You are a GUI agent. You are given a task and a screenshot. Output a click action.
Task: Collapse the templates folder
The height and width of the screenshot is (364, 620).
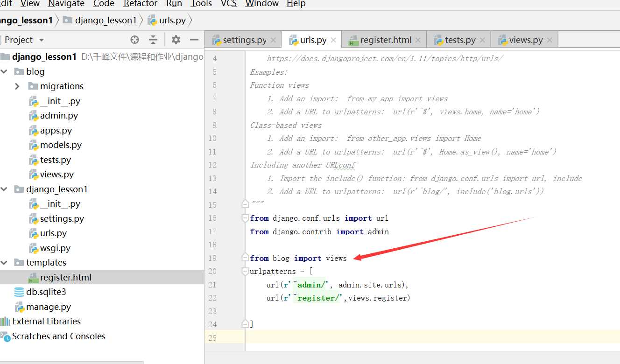4,262
